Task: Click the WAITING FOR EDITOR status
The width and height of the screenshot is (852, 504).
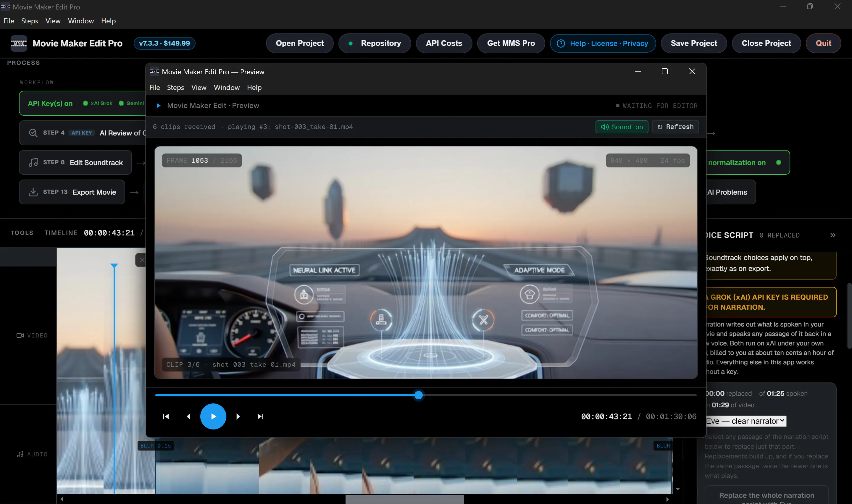Action: pyautogui.click(x=656, y=106)
